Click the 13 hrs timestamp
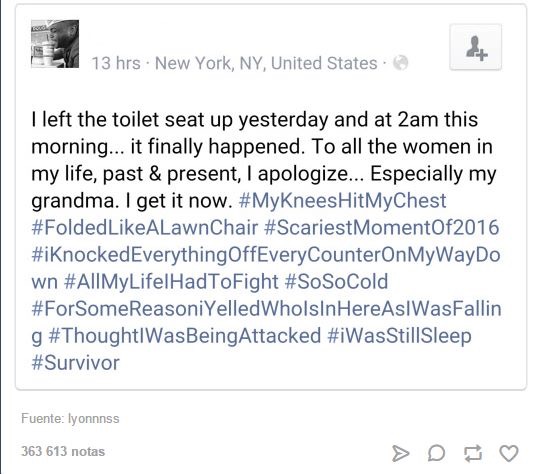The image size is (540, 474). [x=116, y=63]
